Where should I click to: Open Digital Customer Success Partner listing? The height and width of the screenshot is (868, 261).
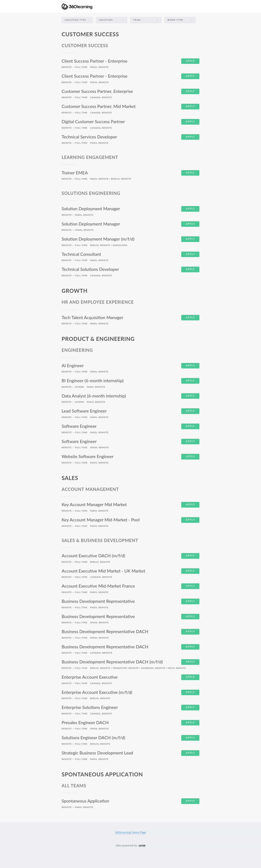[93, 122]
